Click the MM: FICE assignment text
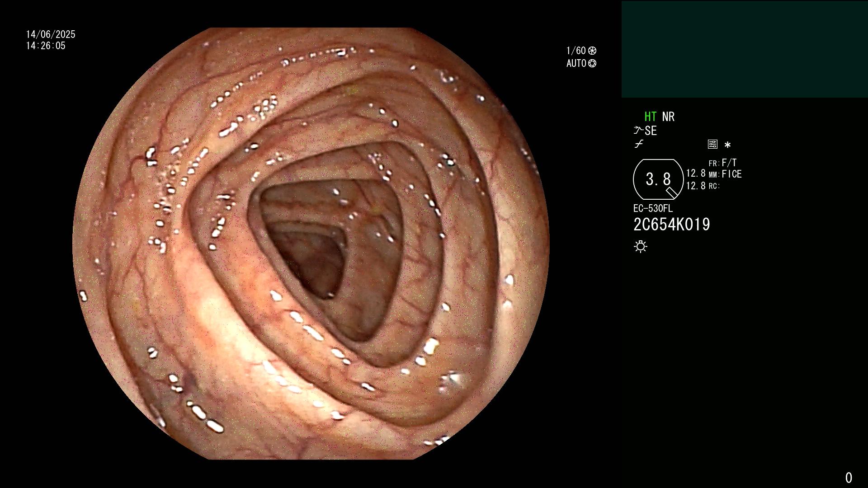868x488 pixels. point(725,174)
